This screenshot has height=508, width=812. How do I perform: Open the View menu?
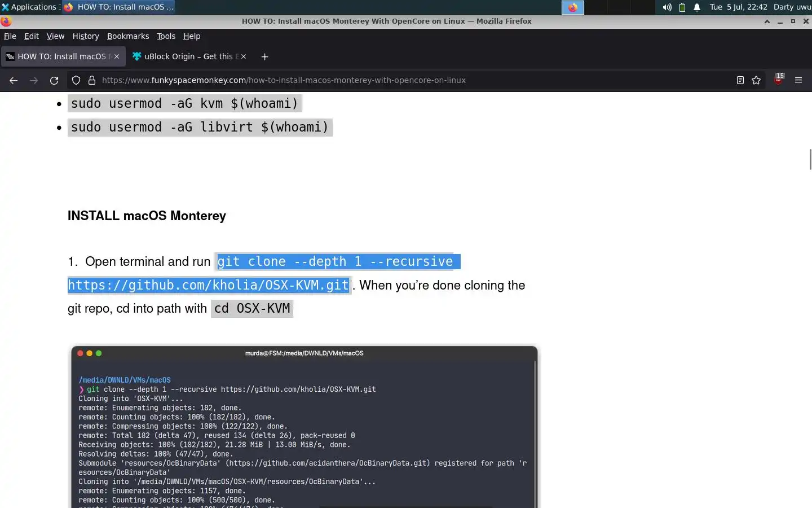[x=55, y=36]
